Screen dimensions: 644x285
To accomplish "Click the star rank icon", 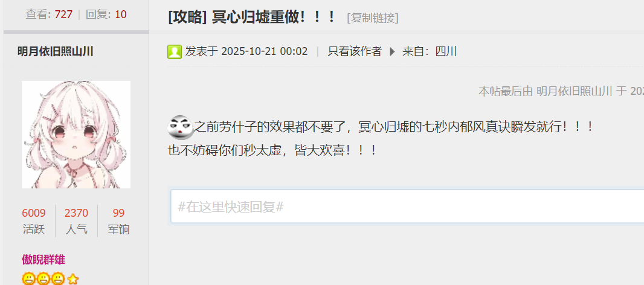I will click(72, 280).
